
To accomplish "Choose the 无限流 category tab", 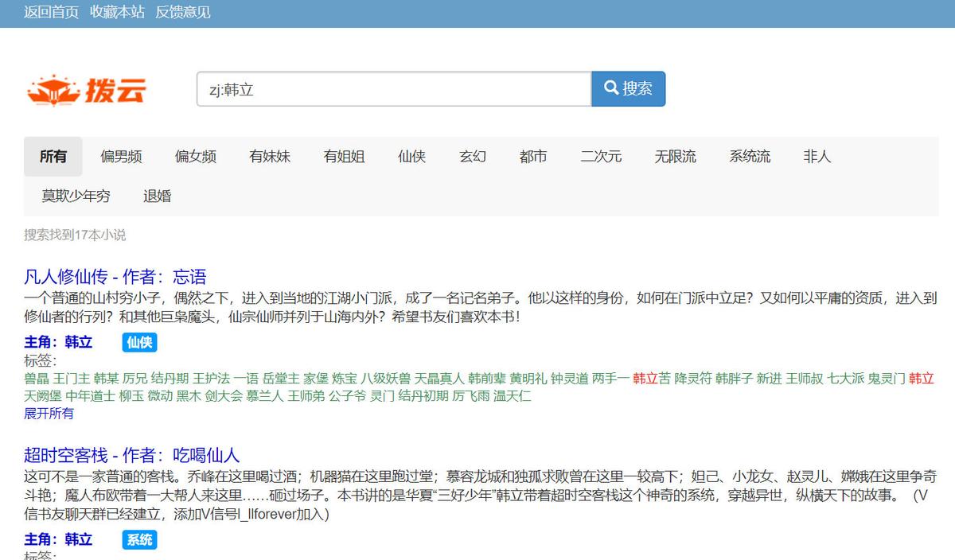I will (676, 157).
